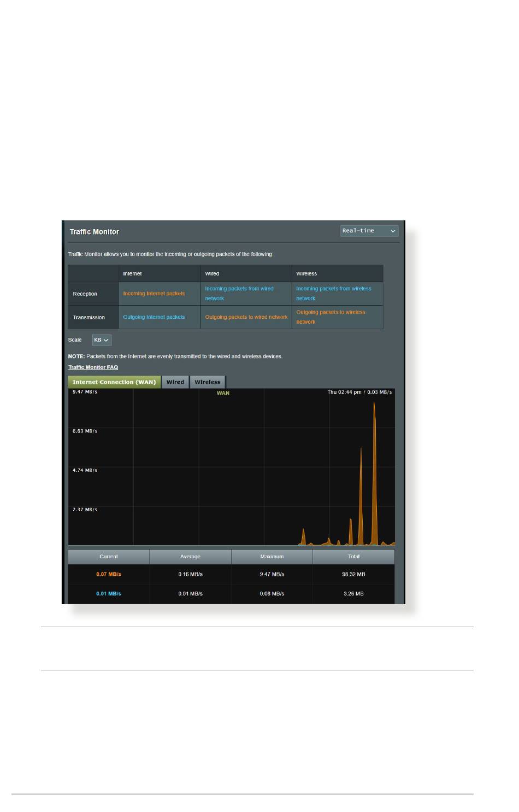The width and height of the screenshot is (519, 812).
Task: Click the 4.74 MB/s axis label
Action: [85, 470]
